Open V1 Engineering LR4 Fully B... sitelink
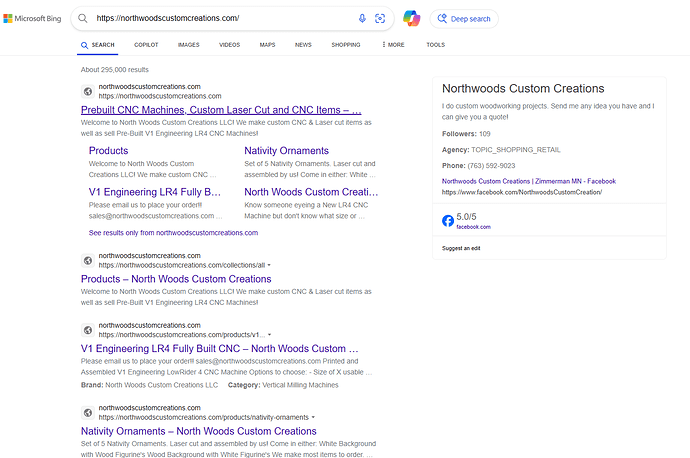 tap(154, 192)
